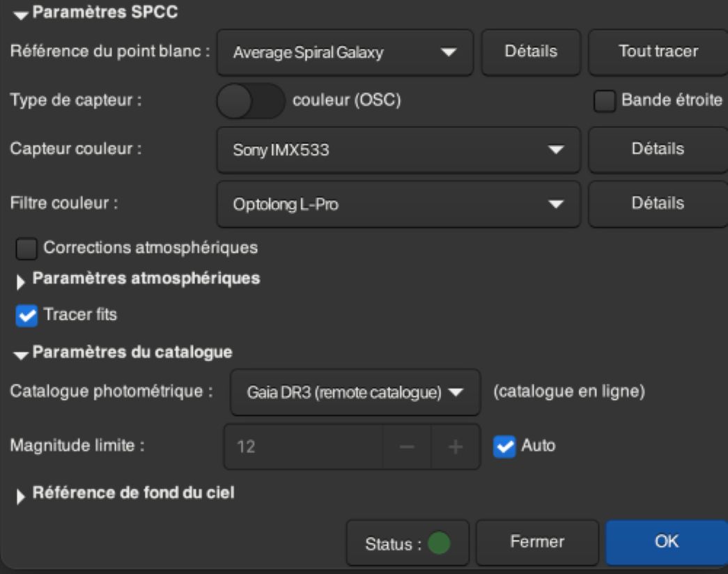
Task: Open the Référence du point blanc dropdown
Action: click(345, 52)
